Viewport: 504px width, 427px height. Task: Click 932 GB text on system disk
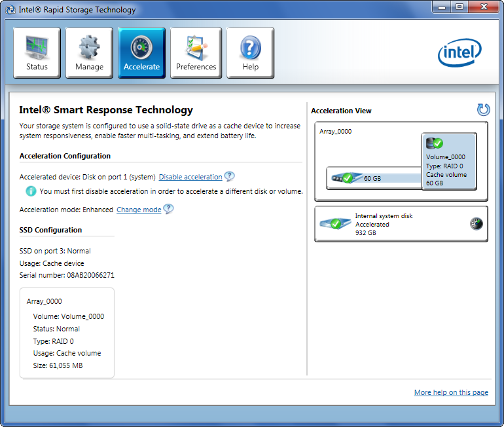pyautogui.click(x=365, y=232)
